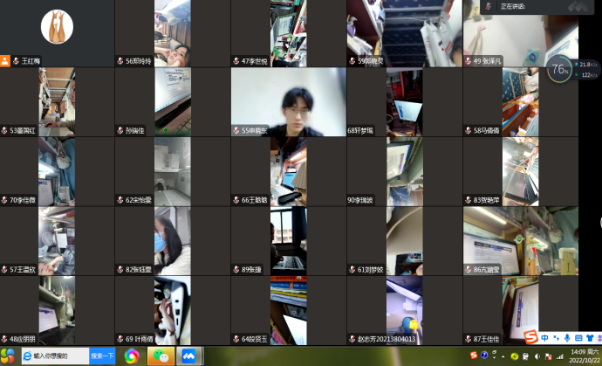Toggle Chinese mode 中 in Sogou toolbar
602x366 pixels.
point(545,338)
